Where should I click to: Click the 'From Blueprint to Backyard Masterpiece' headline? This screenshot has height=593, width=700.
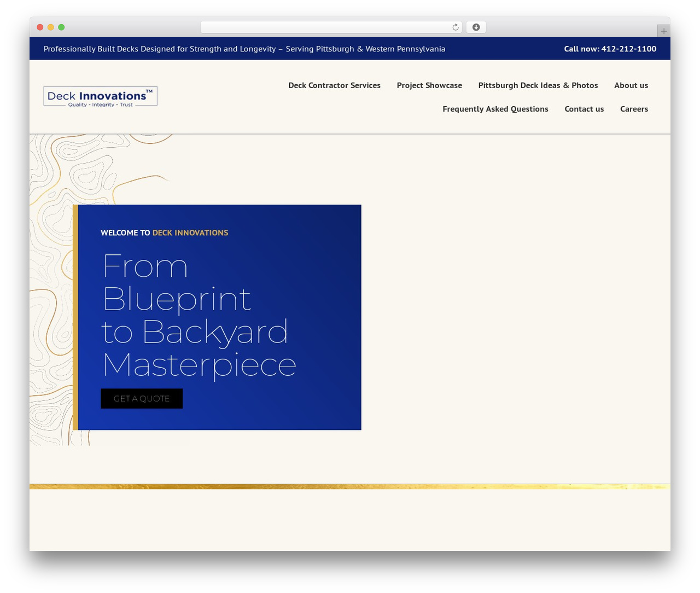(x=199, y=316)
